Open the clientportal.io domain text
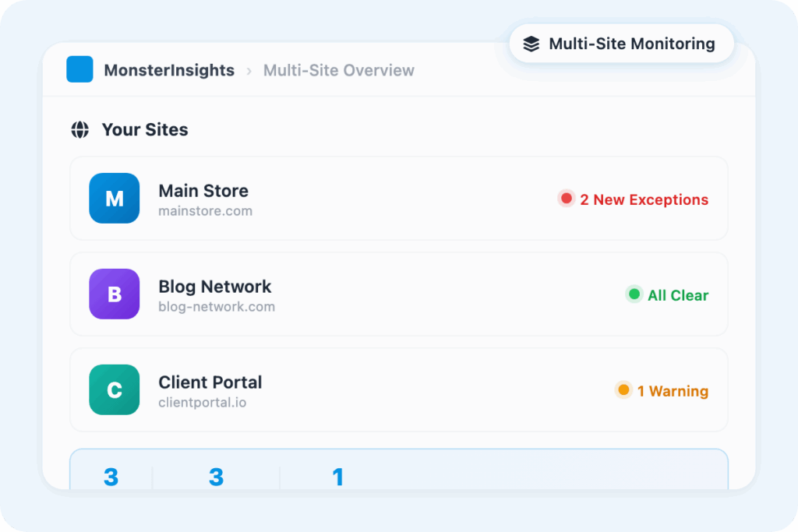Screen dimensions: 798x532 203,403
